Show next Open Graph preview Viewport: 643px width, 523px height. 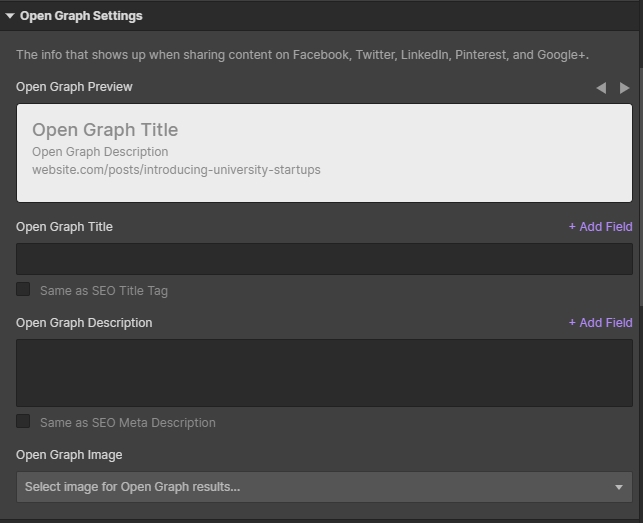click(624, 88)
